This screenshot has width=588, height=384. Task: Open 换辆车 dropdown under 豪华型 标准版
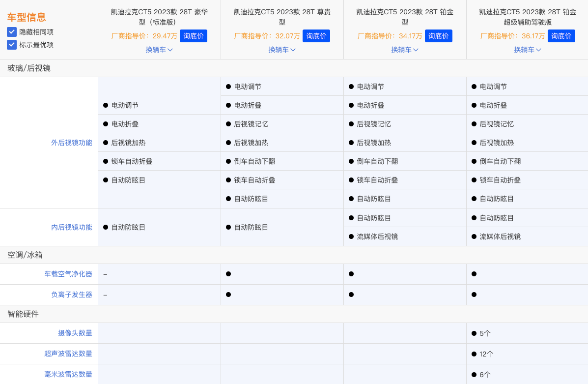point(159,50)
